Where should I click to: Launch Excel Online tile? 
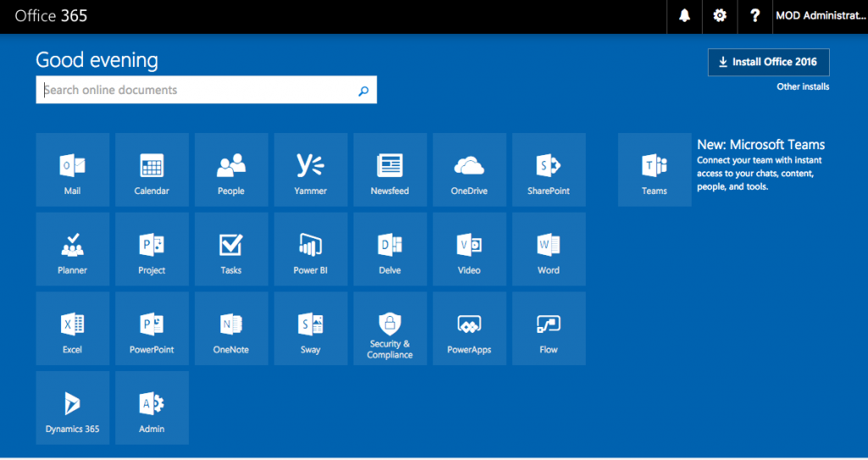(73, 328)
